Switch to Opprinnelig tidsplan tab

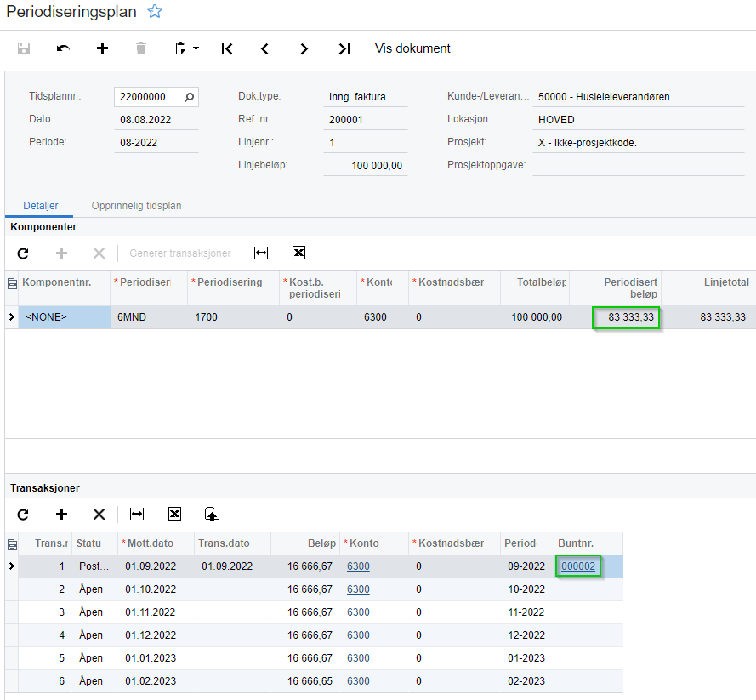tap(136, 206)
